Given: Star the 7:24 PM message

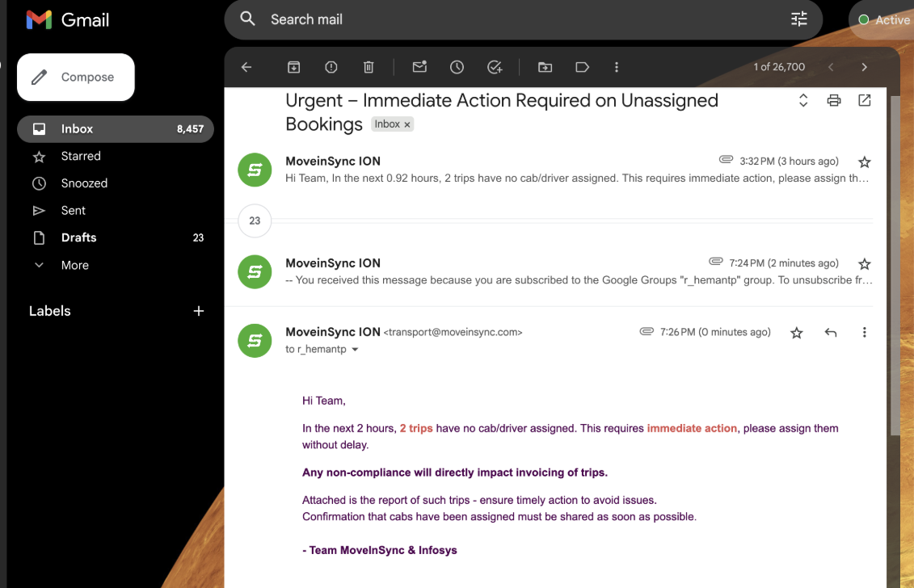Looking at the screenshot, I should pos(865,264).
